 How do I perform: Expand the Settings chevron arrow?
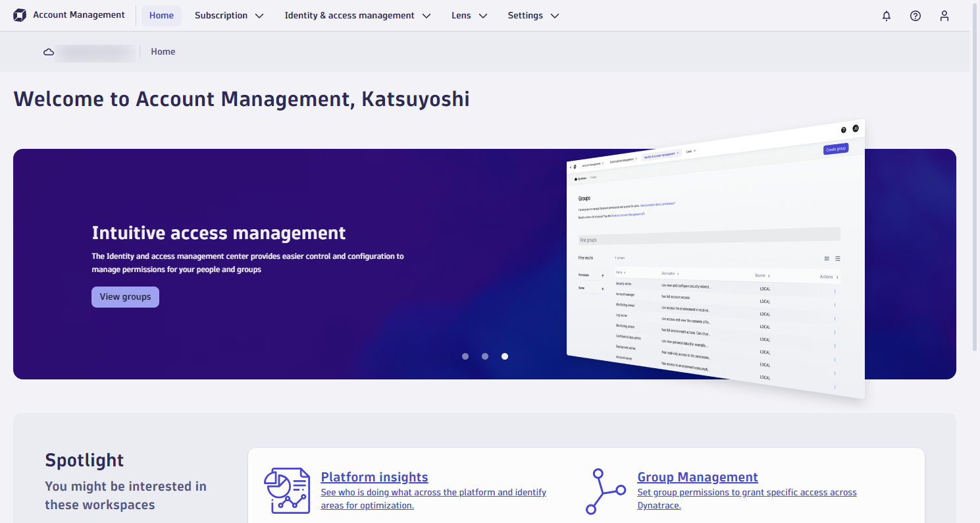point(555,16)
